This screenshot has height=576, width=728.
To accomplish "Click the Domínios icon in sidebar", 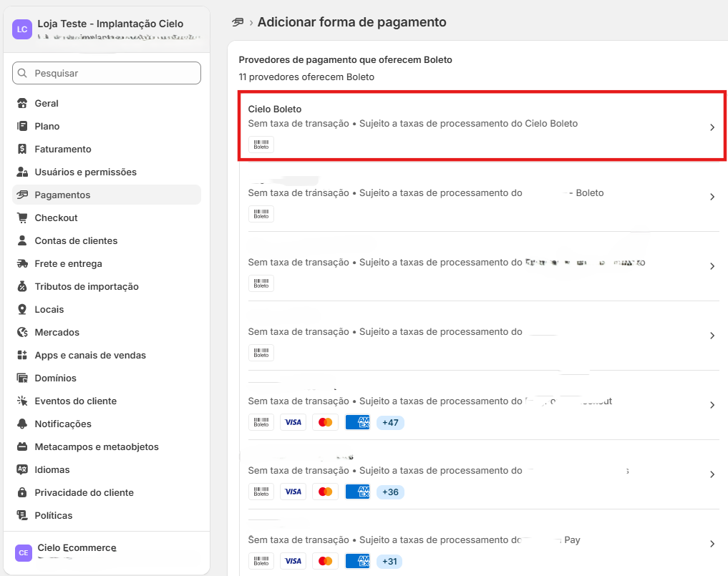I will coord(21,378).
